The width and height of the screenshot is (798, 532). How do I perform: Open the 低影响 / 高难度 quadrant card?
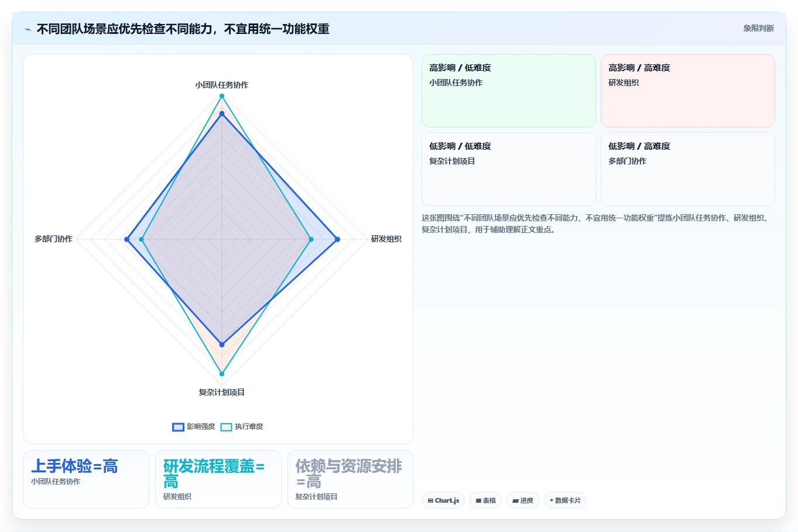[x=688, y=169]
